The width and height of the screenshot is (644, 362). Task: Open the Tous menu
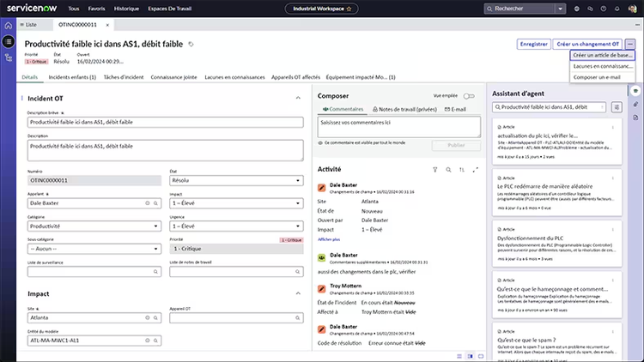pyautogui.click(x=74, y=9)
